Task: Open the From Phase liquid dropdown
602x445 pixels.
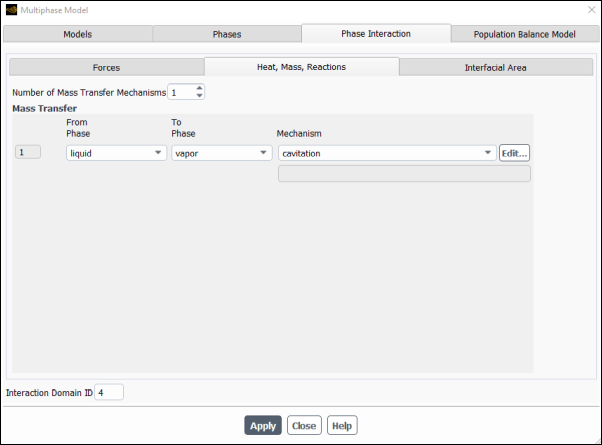Action: coord(116,153)
